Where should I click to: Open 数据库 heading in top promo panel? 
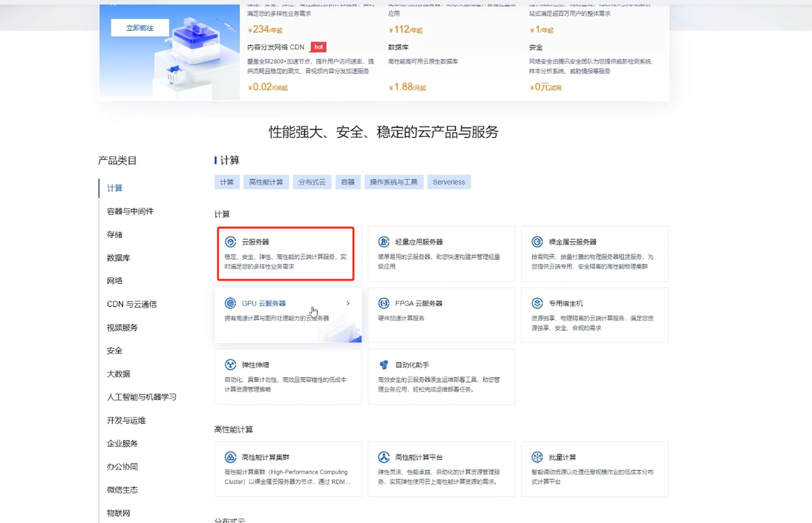point(398,47)
